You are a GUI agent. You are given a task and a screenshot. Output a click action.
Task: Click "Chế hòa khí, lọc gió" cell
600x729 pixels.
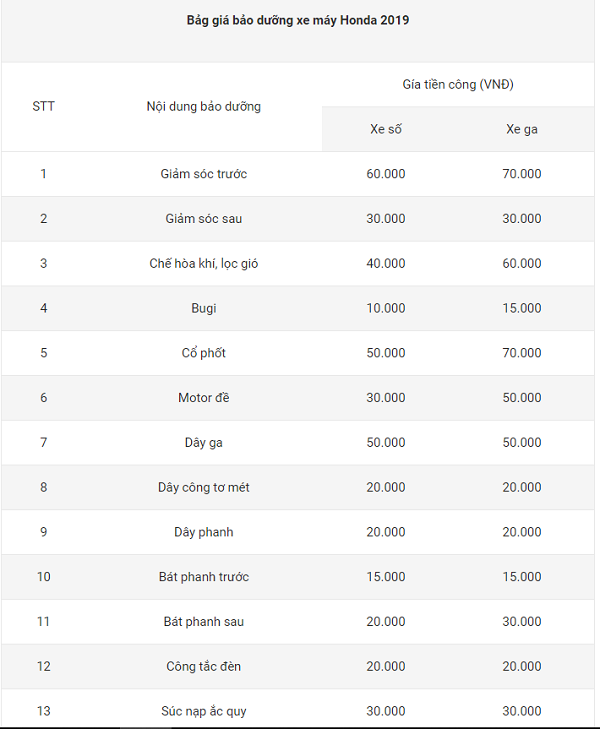(x=204, y=264)
